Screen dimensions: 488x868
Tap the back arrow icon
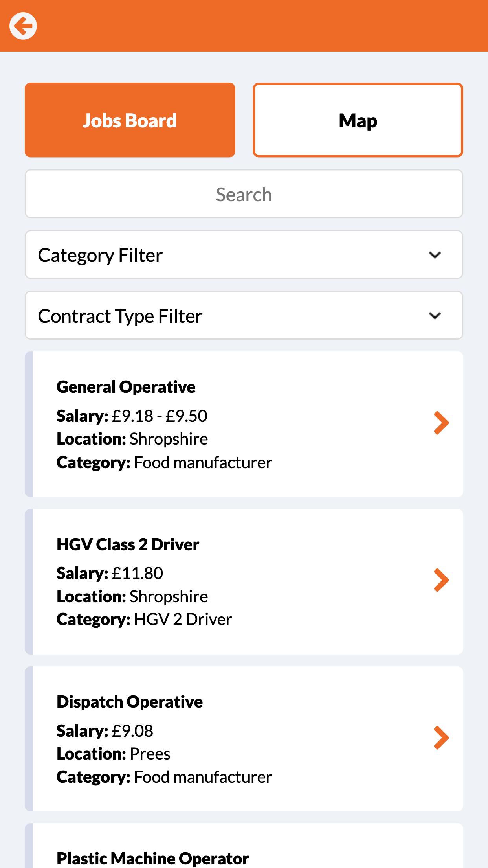point(23,26)
